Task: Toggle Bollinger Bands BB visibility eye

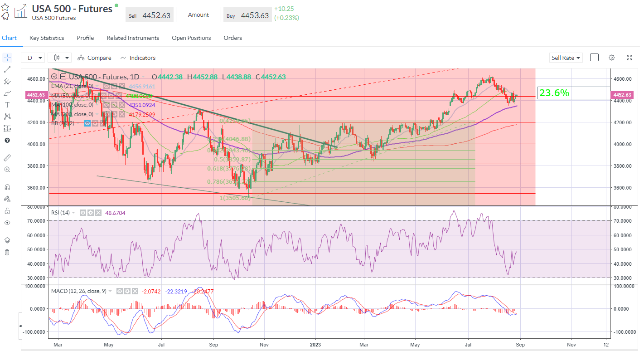Action: point(87,123)
